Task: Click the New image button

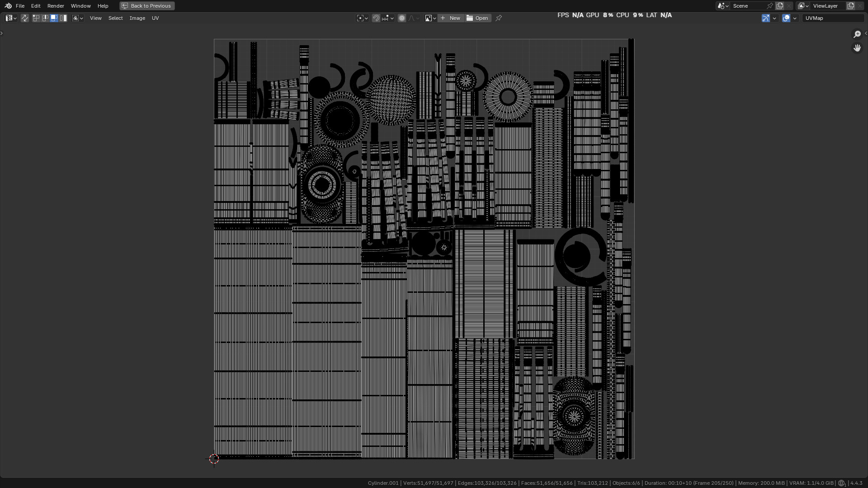Action: [x=451, y=18]
